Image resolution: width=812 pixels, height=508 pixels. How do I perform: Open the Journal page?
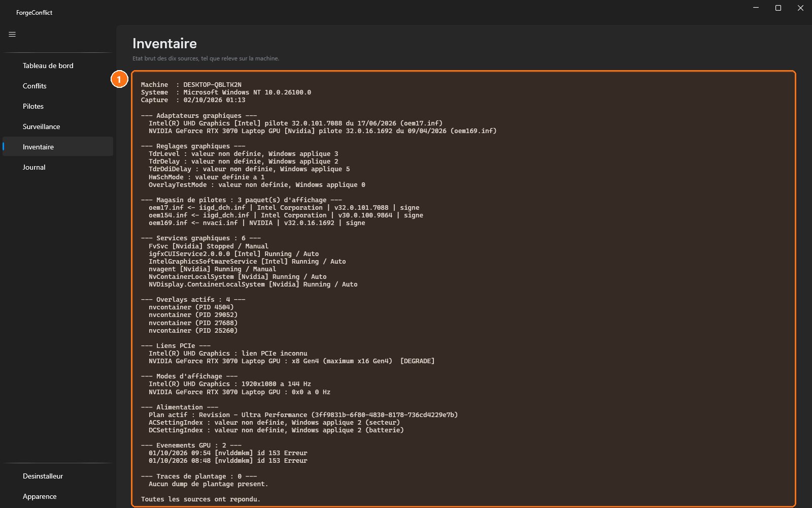coord(58,167)
